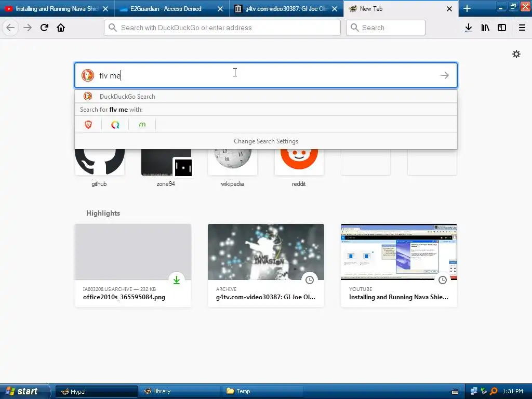Viewport: 532px width, 399px height.
Task: Open the Downloads arrow in toolbar
Action: point(469,28)
